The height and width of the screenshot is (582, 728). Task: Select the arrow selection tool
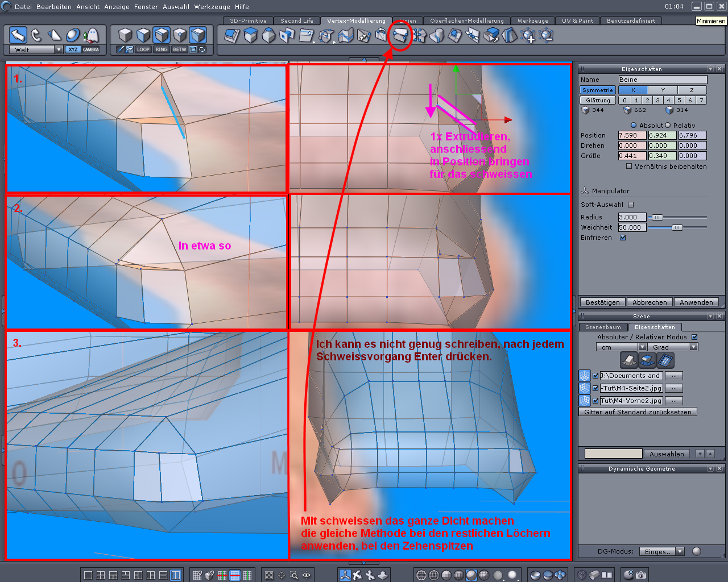tap(18, 35)
